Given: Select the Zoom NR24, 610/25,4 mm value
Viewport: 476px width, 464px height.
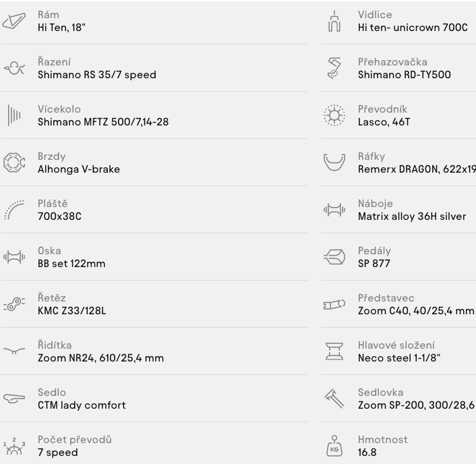Looking at the screenshot, I should click(100, 358).
